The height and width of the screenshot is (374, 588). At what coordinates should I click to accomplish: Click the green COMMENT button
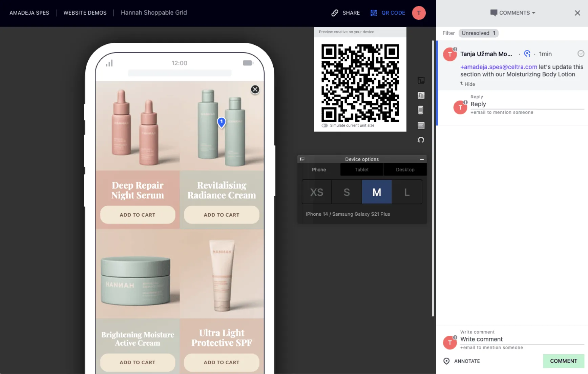[564, 361]
